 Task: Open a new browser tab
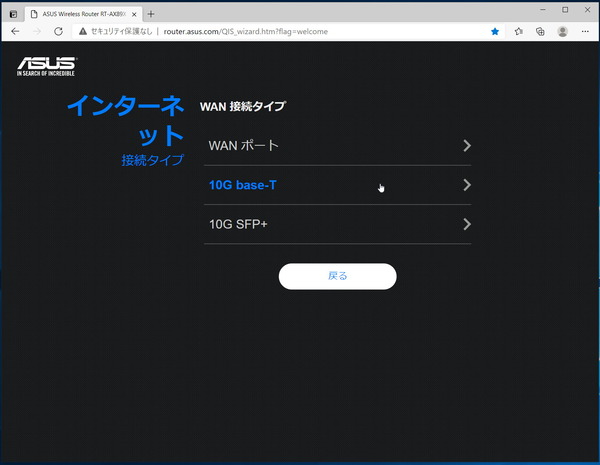[x=151, y=12]
